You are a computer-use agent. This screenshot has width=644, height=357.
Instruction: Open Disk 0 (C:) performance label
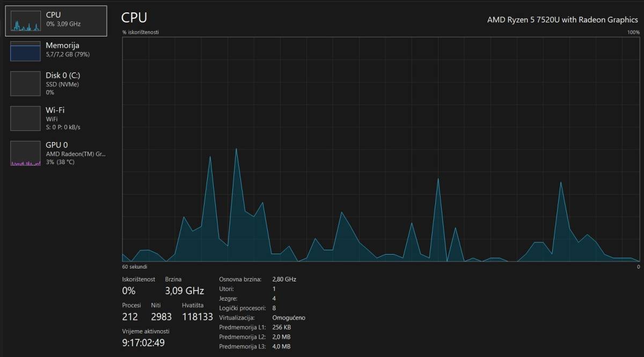click(63, 76)
